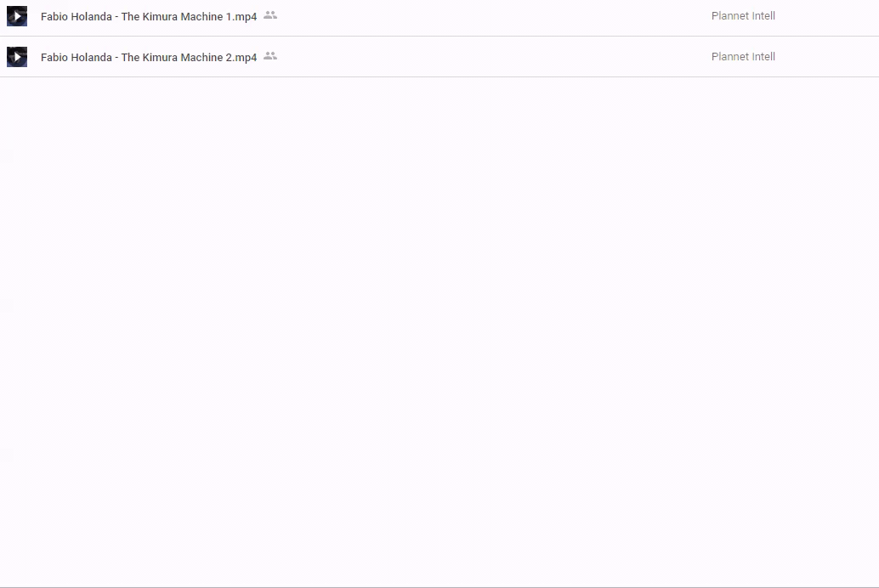Click shared people icon beside Kimura Machine 1.mp4

[270, 15]
